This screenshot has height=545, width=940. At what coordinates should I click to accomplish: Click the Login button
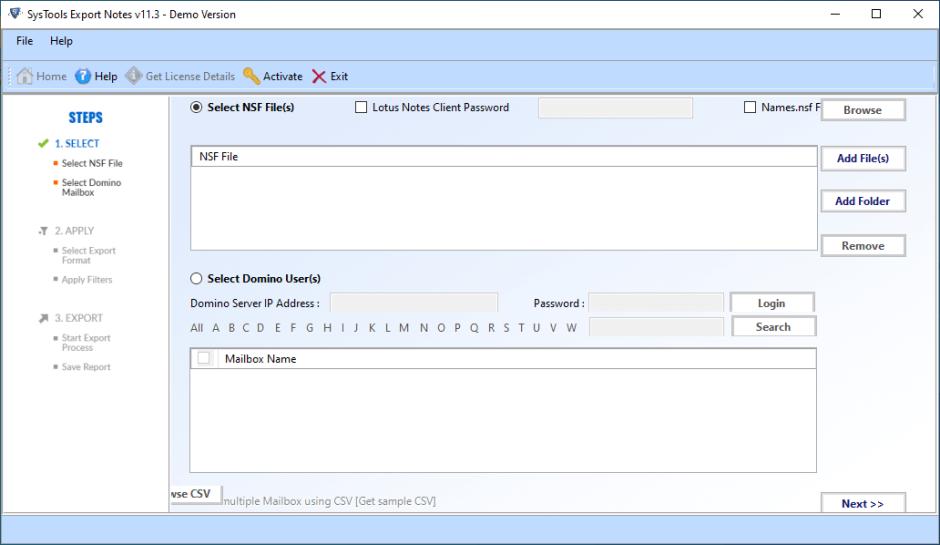point(772,303)
